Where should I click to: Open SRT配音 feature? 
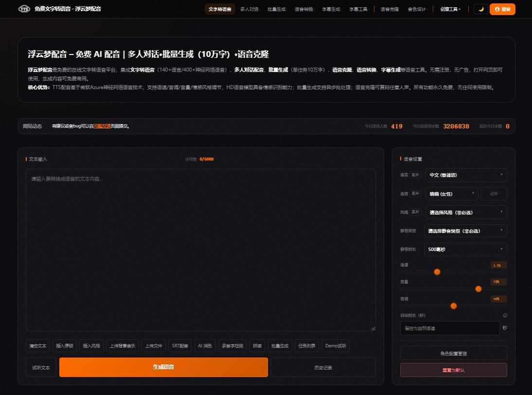point(180,346)
